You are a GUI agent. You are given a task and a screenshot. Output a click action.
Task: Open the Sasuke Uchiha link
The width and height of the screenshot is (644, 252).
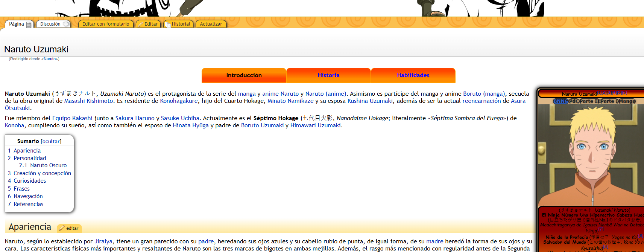(x=180, y=118)
